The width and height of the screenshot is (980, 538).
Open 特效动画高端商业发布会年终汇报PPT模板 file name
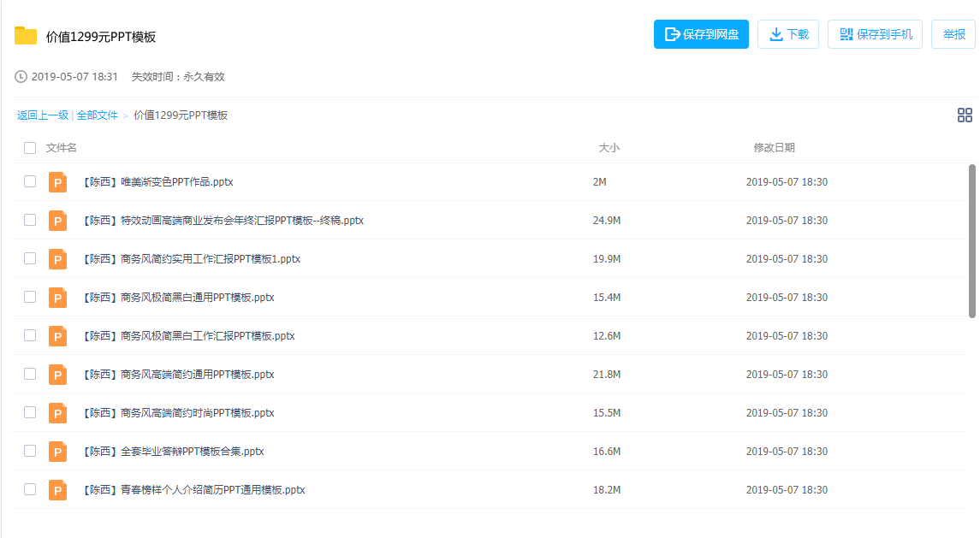pyautogui.click(x=223, y=221)
